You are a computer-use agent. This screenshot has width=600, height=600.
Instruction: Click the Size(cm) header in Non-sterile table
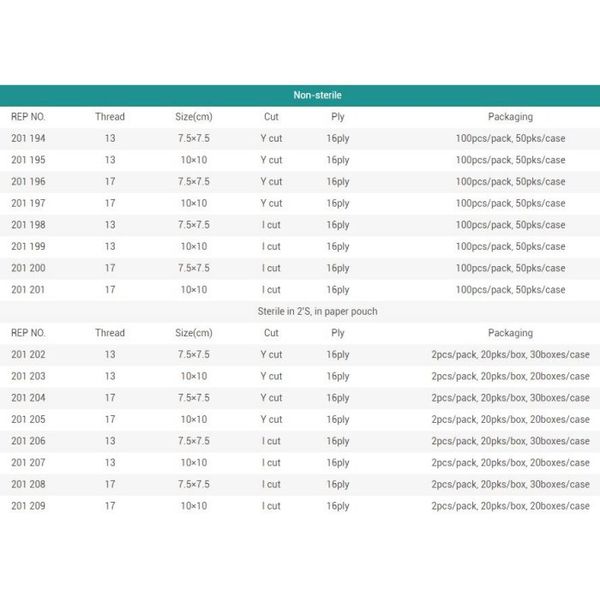[194, 117]
